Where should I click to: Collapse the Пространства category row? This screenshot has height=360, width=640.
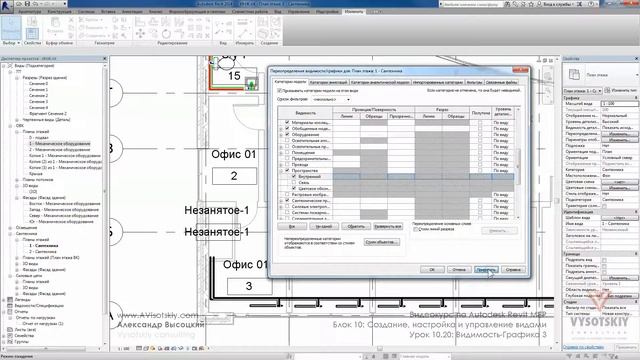pos(281,171)
